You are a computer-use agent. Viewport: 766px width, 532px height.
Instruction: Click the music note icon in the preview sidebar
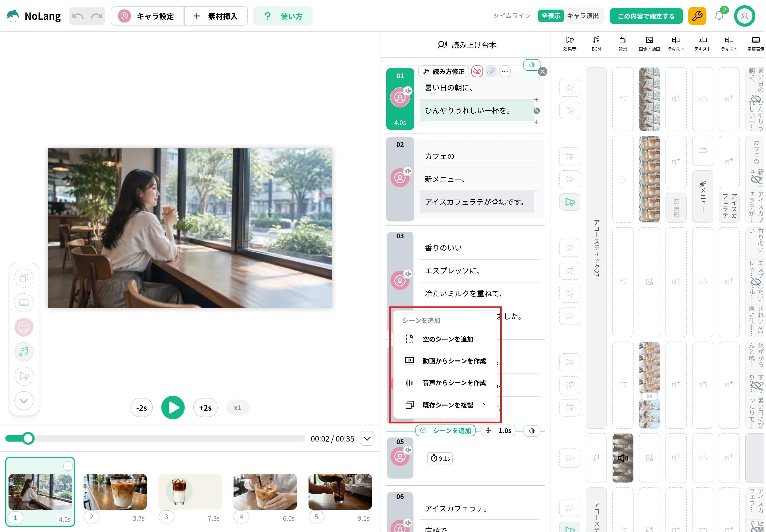(x=24, y=351)
